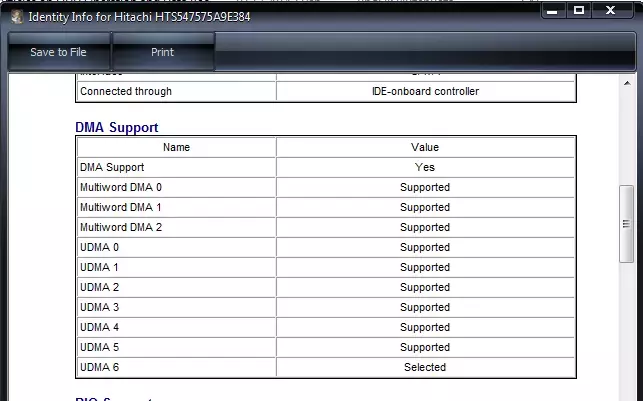Click the Connected through cell
The height and width of the screenshot is (401, 643).
pos(176,91)
